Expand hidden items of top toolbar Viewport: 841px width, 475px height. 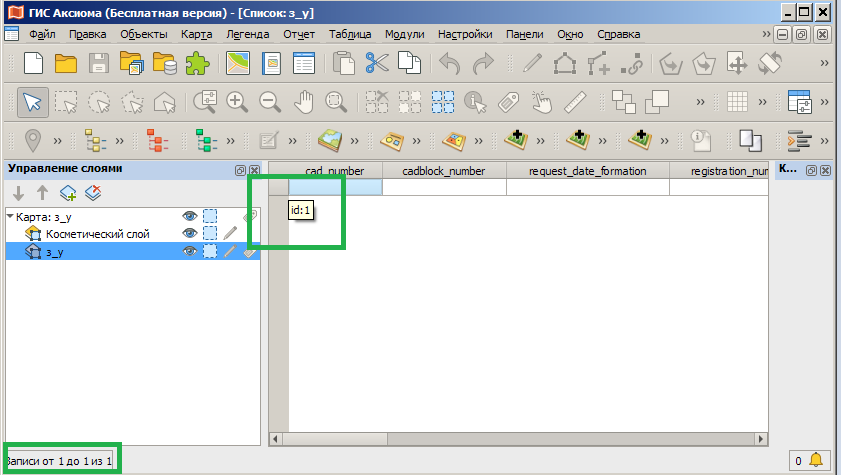tap(825, 63)
